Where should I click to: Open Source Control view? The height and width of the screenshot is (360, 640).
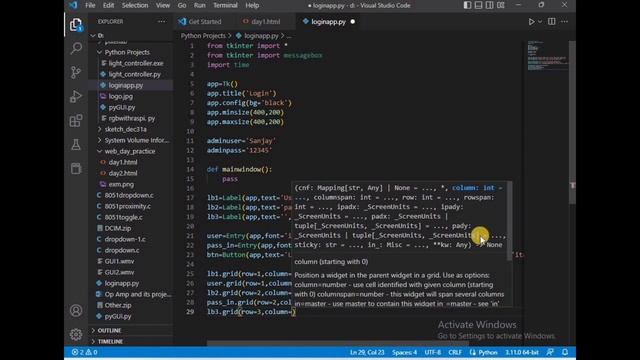point(76,72)
